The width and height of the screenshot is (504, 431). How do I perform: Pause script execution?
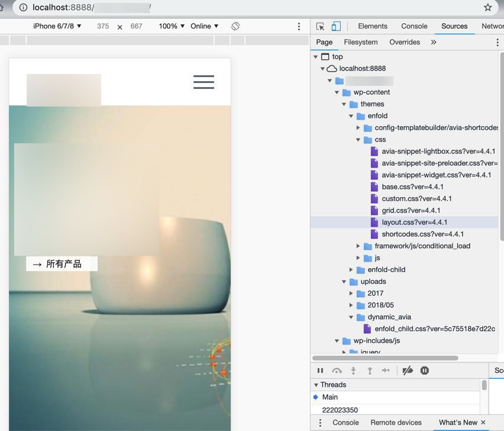(320, 371)
